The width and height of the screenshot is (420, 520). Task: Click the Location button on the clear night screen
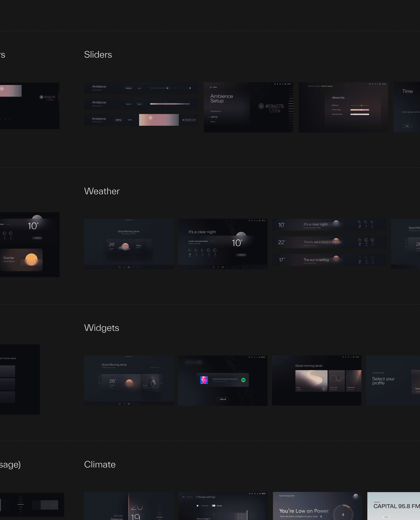(x=241, y=255)
